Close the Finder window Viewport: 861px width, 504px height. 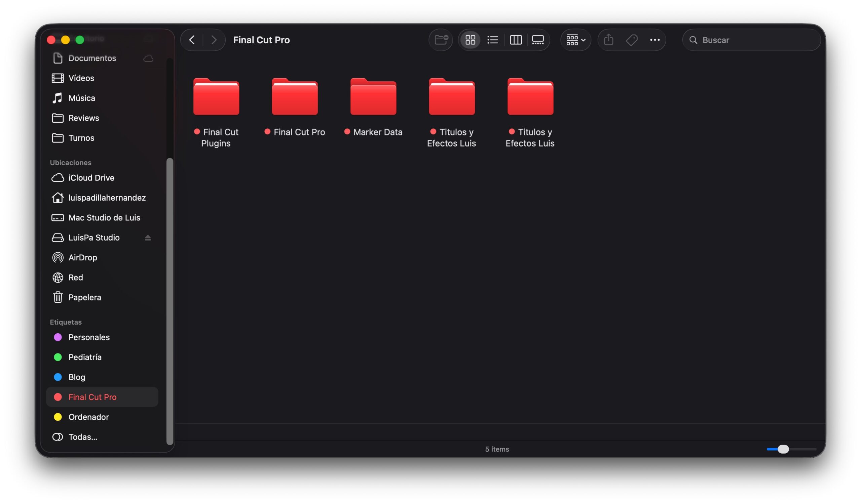coord(51,40)
